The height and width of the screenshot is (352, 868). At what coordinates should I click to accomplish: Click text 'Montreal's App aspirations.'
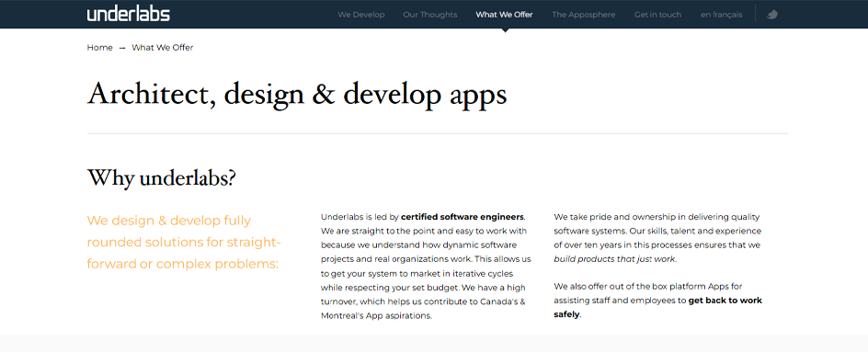(376, 315)
